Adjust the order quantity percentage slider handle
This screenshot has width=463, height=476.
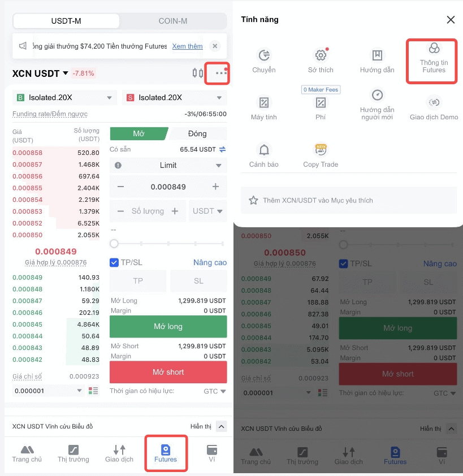click(114, 244)
